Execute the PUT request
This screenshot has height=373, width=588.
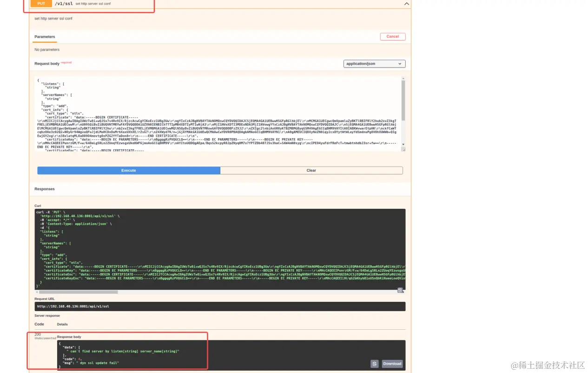click(129, 171)
